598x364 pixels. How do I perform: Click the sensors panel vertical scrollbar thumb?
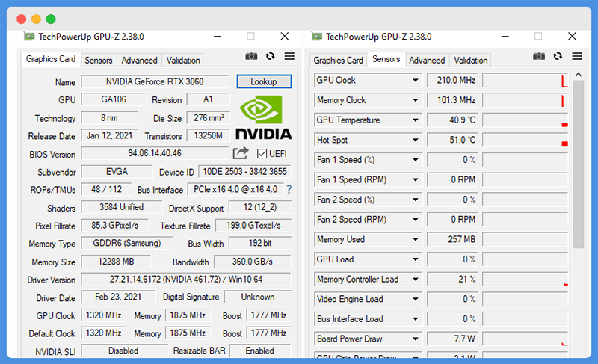tap(578, 164)
